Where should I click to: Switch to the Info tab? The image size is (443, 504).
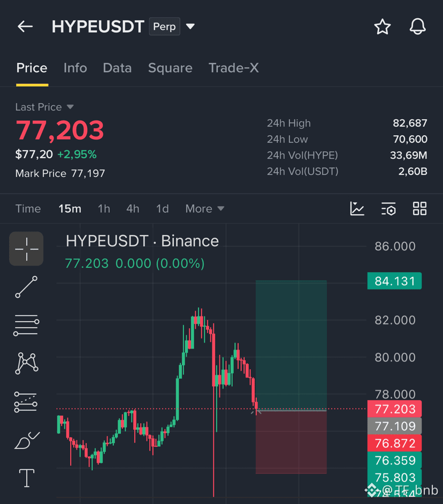point(75,68)
